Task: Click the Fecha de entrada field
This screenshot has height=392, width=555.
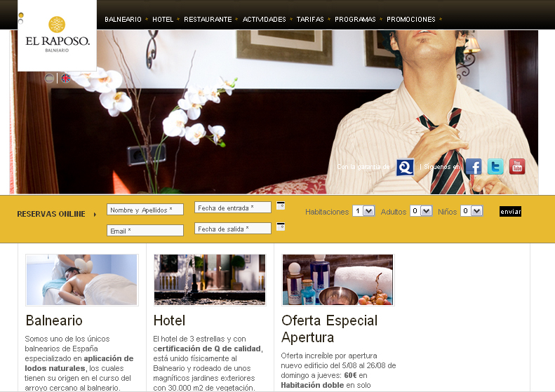Action: 233,208
